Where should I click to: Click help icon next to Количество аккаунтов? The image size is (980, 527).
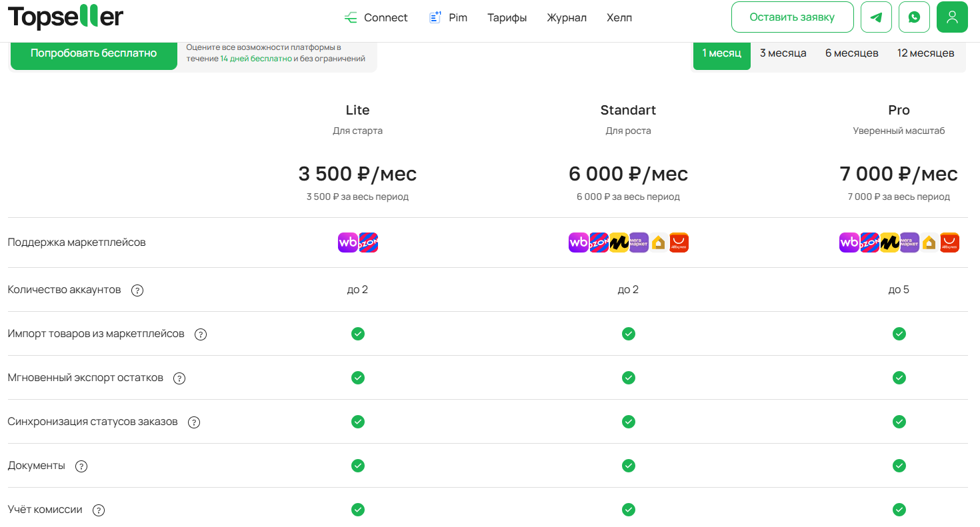pos(137,290)
